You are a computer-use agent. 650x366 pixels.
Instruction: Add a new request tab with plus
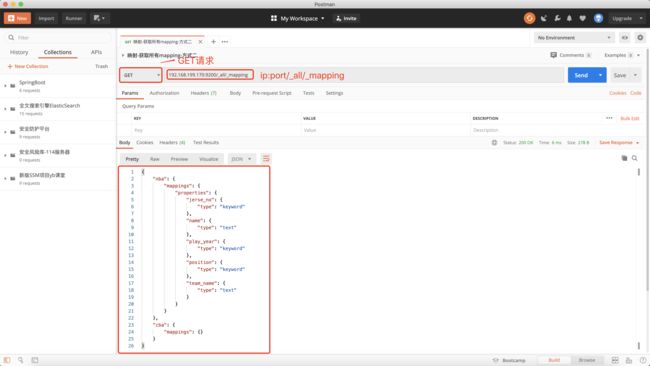[x=213, y=42]
